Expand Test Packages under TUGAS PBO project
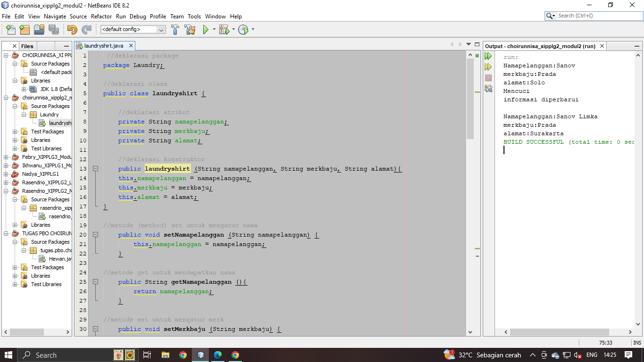Image resolution: width=644 pixels, height=362 pixels. click(x=15, y=267)
